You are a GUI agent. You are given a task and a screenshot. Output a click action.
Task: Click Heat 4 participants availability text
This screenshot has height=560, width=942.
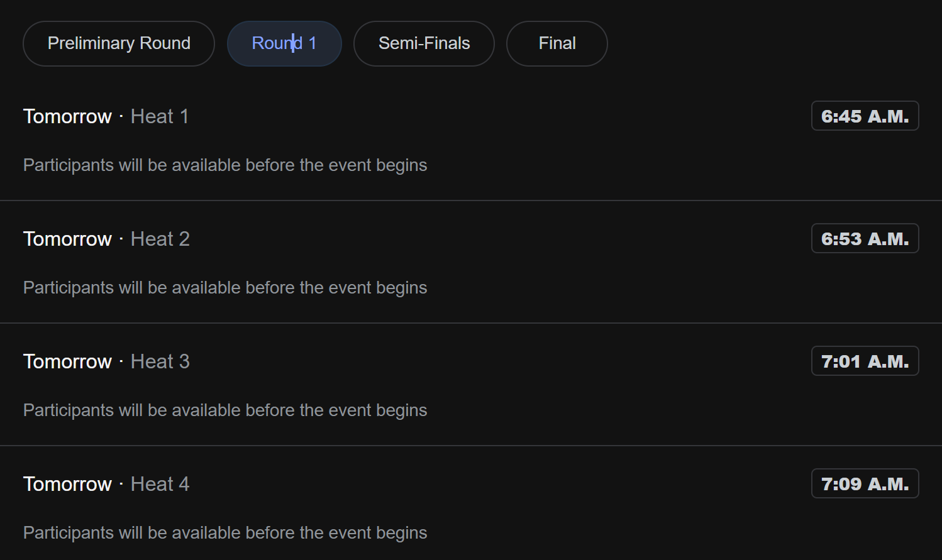225,533
